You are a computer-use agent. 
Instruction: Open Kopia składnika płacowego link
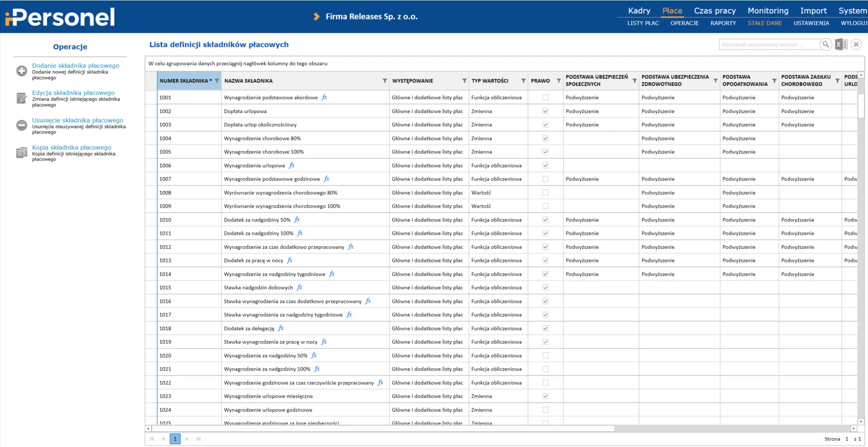pos(72,147)
